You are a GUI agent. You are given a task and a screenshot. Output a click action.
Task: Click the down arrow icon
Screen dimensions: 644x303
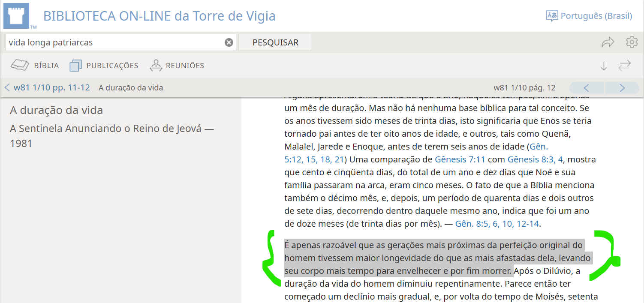[604, 66]
